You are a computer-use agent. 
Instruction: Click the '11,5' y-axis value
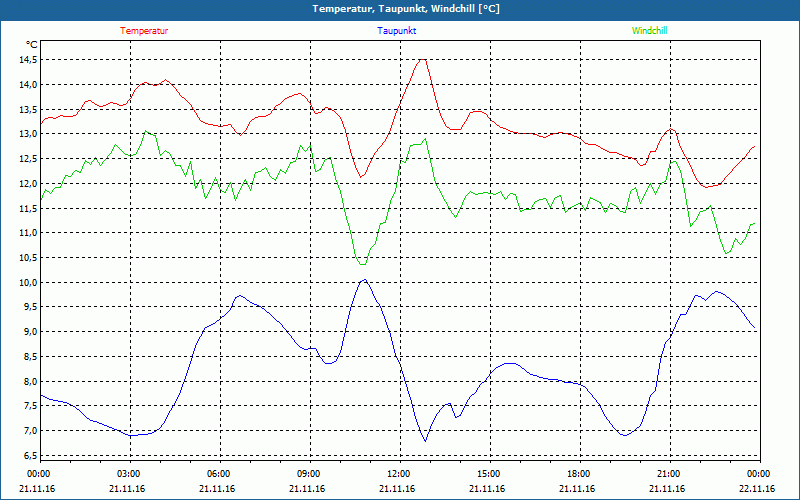(x=29, y=208)
